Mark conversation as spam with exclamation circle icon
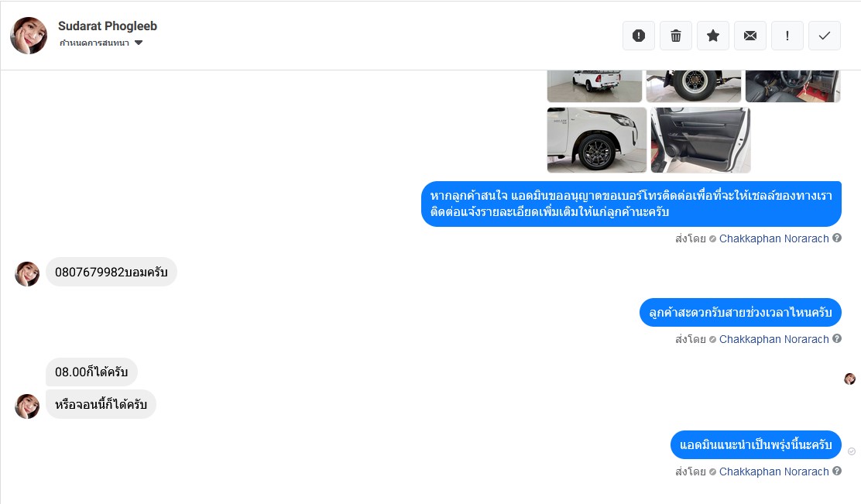The image size is (861, 504). pos(639,36)
